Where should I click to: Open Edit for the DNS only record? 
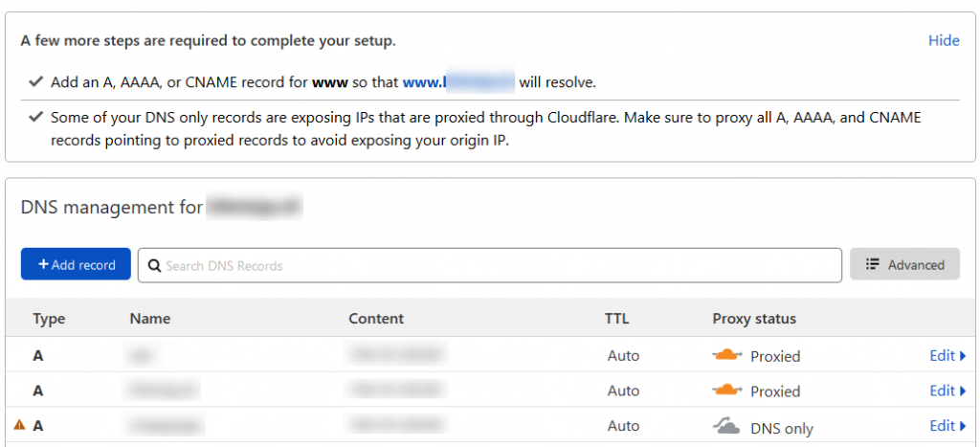(x=947, y=425)
